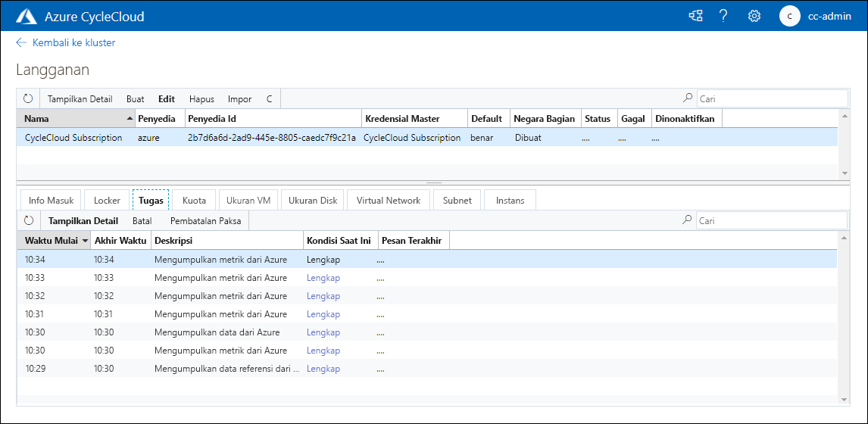Click the azure provider cell
The height and width of the screenshot is (424, 868).
[x=148, y=138]
